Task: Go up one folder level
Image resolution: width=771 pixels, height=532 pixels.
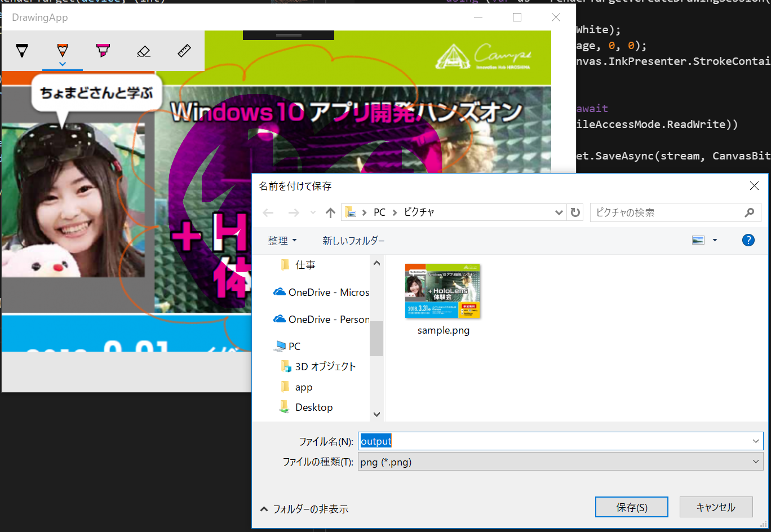Action: [x=330, y=212]
